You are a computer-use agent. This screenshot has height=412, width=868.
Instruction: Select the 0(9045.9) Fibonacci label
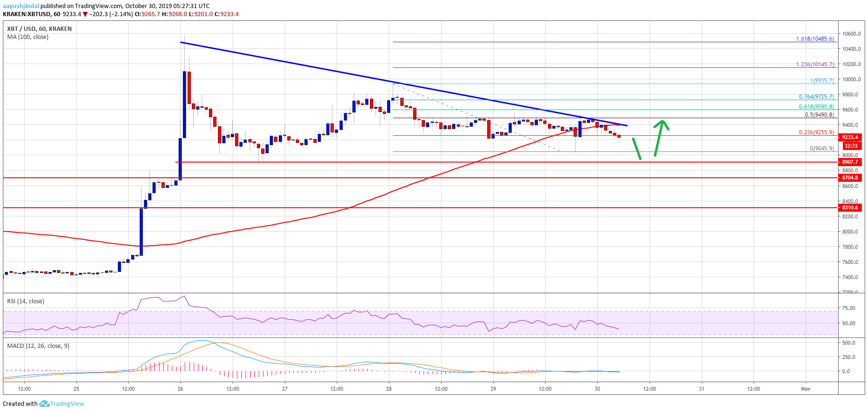[822, 149]
